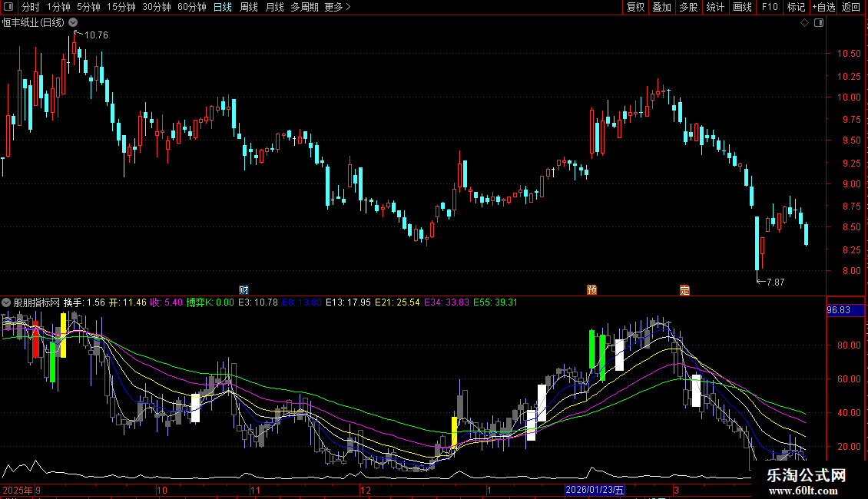Click the 定 event marker
This screenshot has width=868, height=499.
click(x=684, y=290)
